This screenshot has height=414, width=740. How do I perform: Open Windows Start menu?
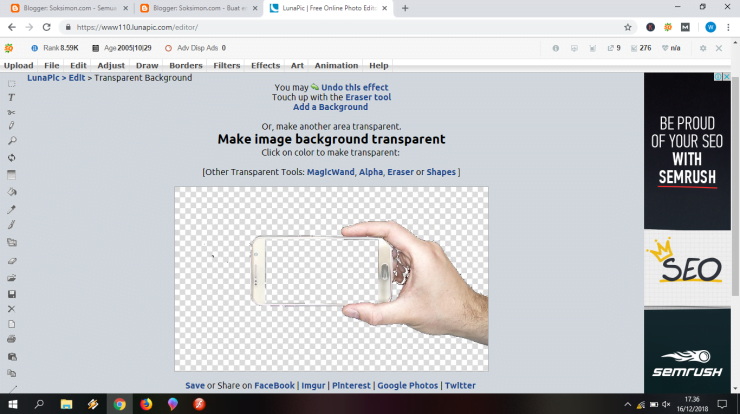13,404
